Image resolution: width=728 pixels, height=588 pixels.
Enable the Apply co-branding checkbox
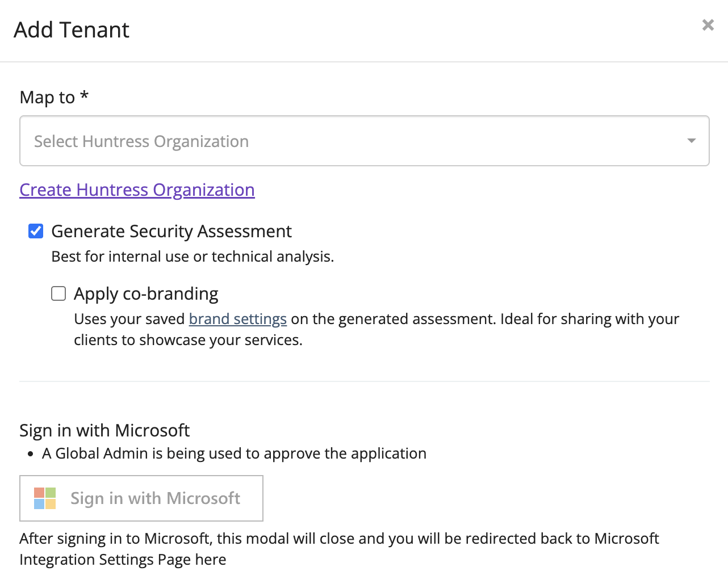pos(58,293)
